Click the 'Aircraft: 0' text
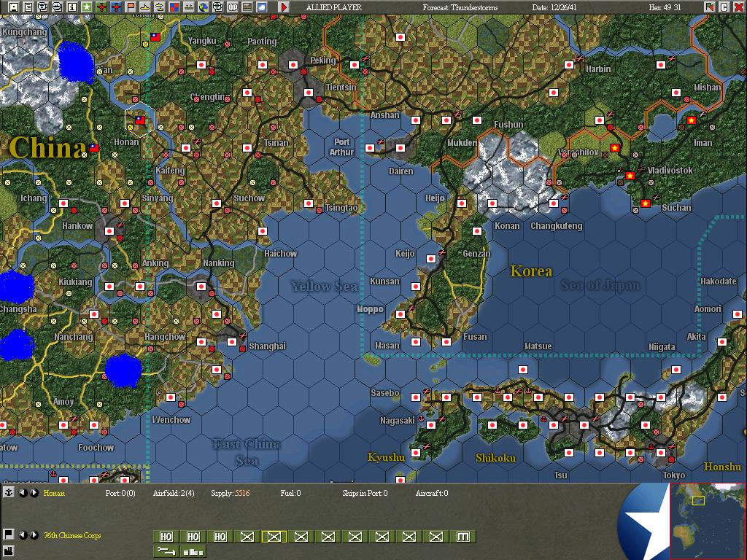Image resolution: width=747 pixels, height=560 pixels. pyautogui.click(x=432, y=493)
